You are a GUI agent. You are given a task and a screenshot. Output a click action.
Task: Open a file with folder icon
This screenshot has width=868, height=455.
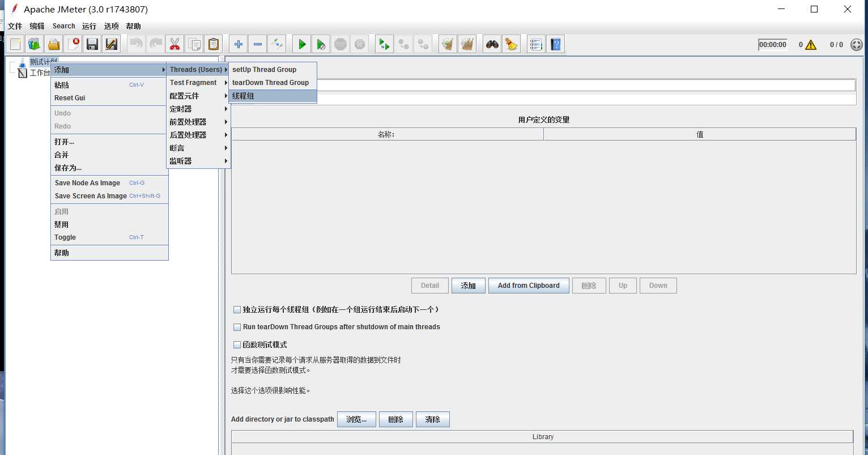[x=54, y=44]
